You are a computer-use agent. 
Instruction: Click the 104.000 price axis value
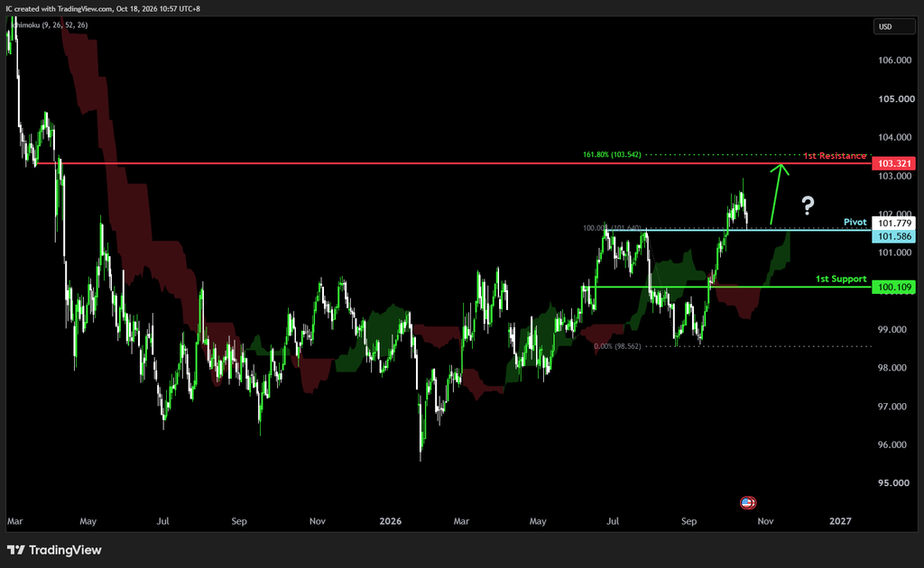(x=894, y=137)
